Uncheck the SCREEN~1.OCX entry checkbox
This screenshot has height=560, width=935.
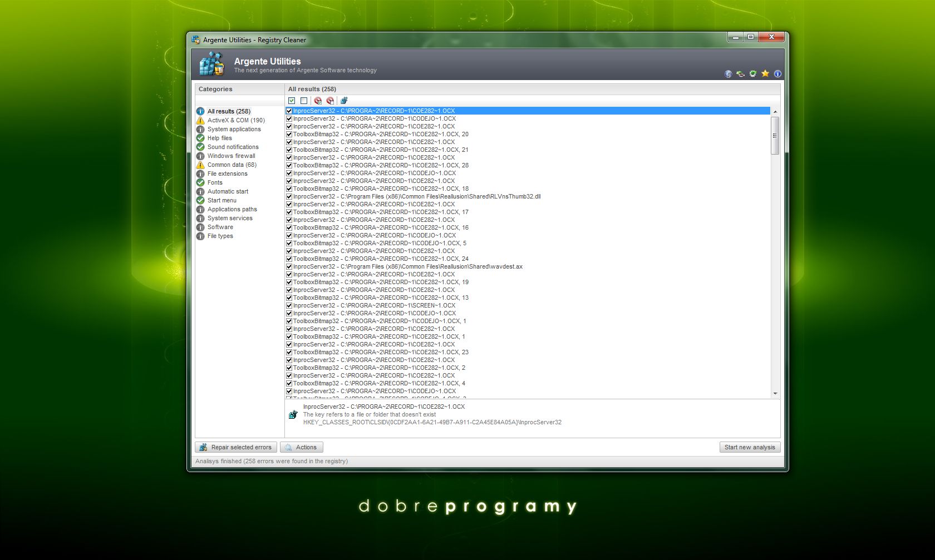click(x=289, y=305)
